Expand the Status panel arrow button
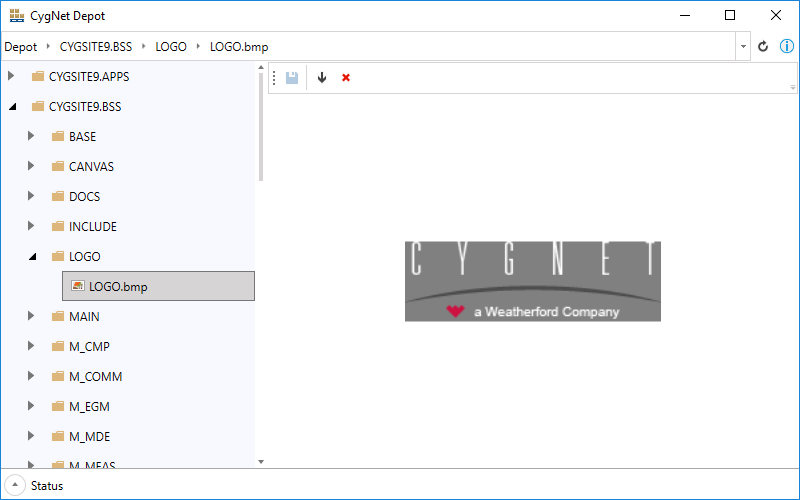The height and width of the screenshot is (500, 800). click(15, 485)
